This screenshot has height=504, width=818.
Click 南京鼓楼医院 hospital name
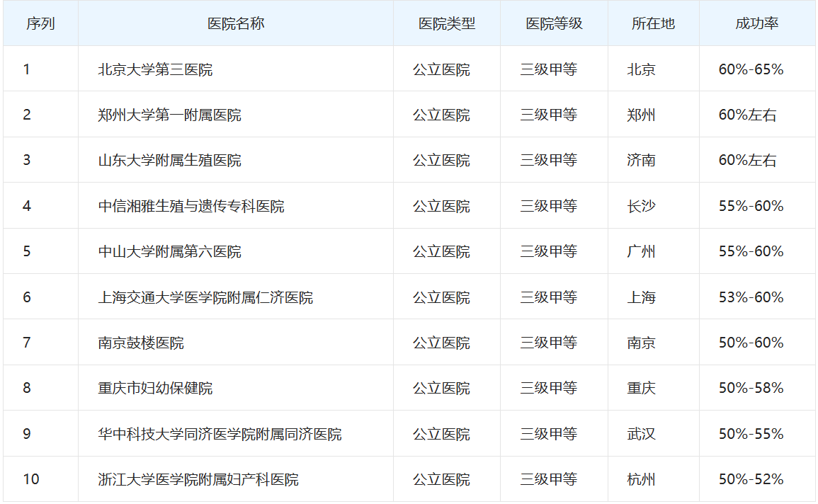141,343
